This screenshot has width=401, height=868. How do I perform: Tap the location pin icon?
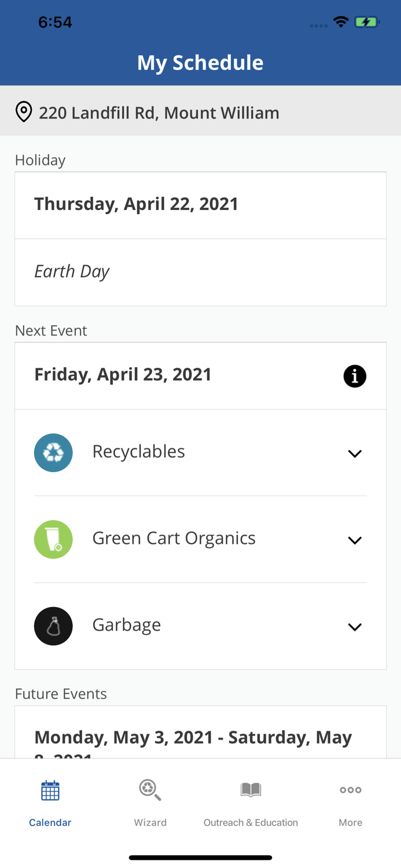(x=24, y=112)
